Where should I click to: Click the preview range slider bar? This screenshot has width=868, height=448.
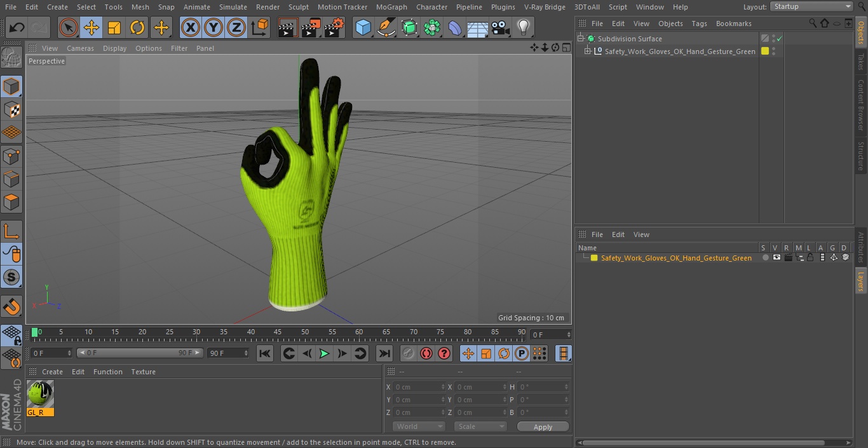pyautogui.click(x=140, y=353)
